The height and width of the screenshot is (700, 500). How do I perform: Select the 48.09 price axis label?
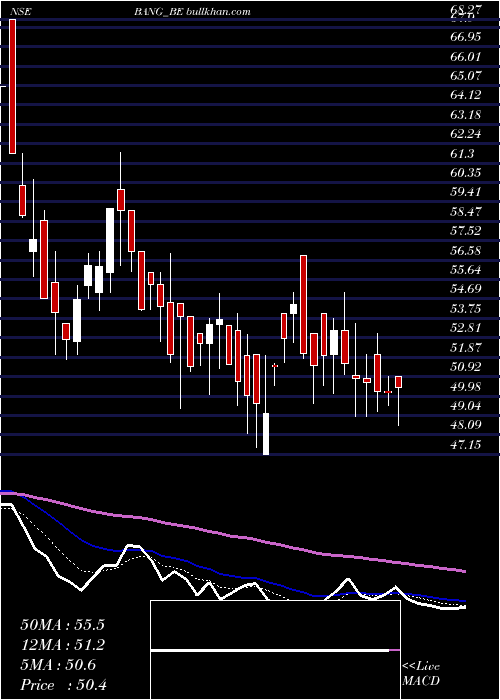click(x=466, y=425)
